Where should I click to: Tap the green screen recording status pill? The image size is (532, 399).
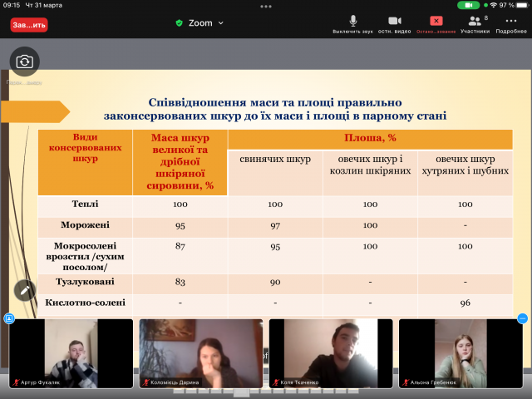(486, 5)
